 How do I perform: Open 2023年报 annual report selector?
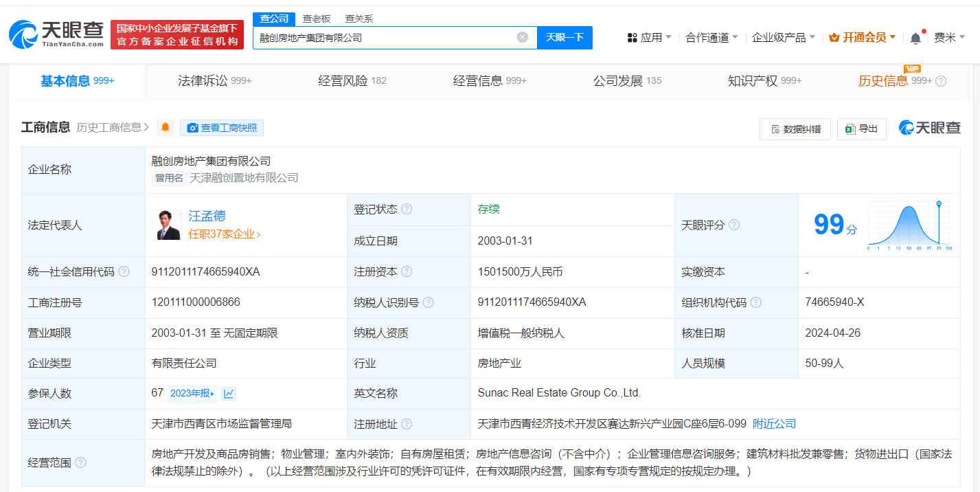192,394
